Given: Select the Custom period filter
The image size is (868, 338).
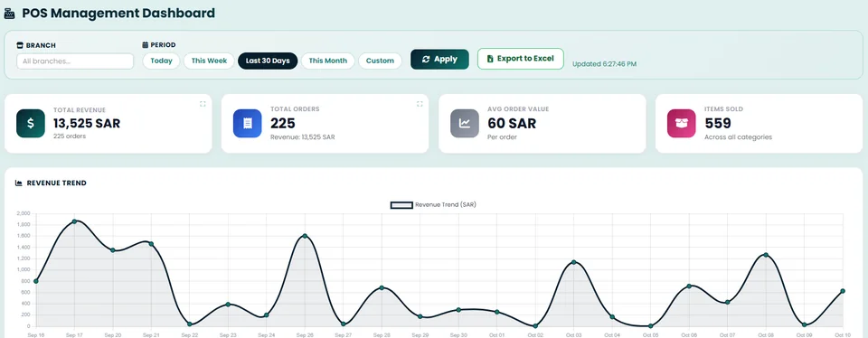Looking at the screenshot, I should [380, 61].
